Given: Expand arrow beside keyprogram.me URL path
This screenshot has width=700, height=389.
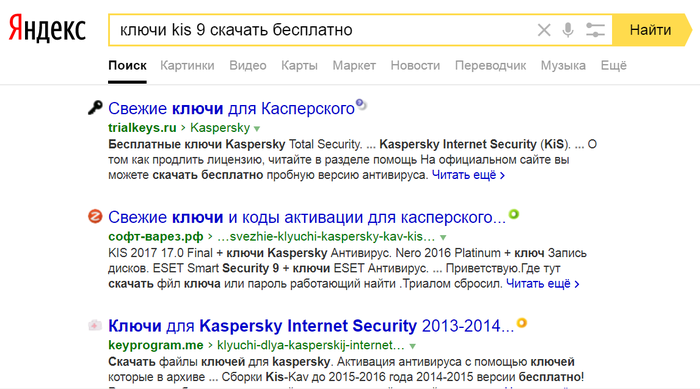Looking at the screenshot, I should pyautogui.click(x=412, y=346).
